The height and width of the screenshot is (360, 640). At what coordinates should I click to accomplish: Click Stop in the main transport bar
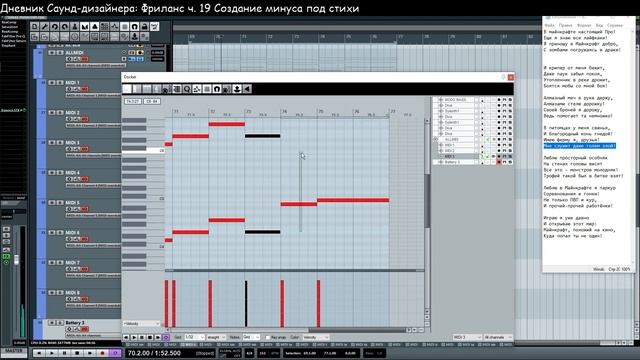pos(77,353)
